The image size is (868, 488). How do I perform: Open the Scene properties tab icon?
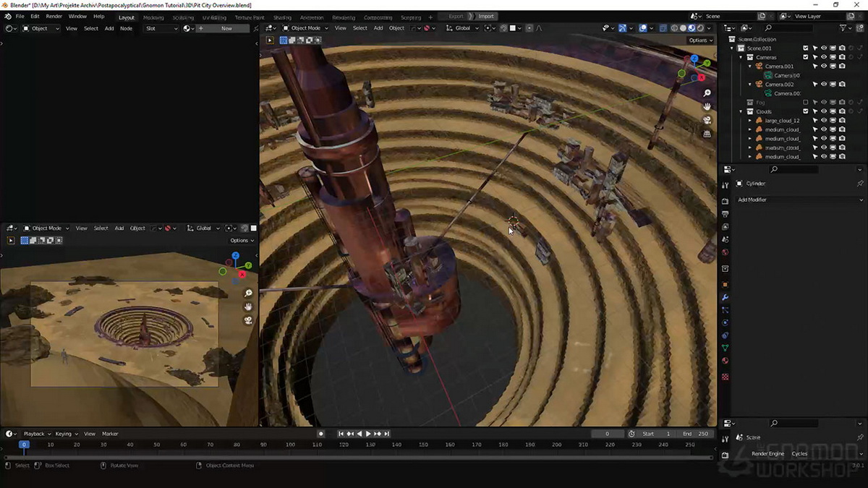click(725, 239)
